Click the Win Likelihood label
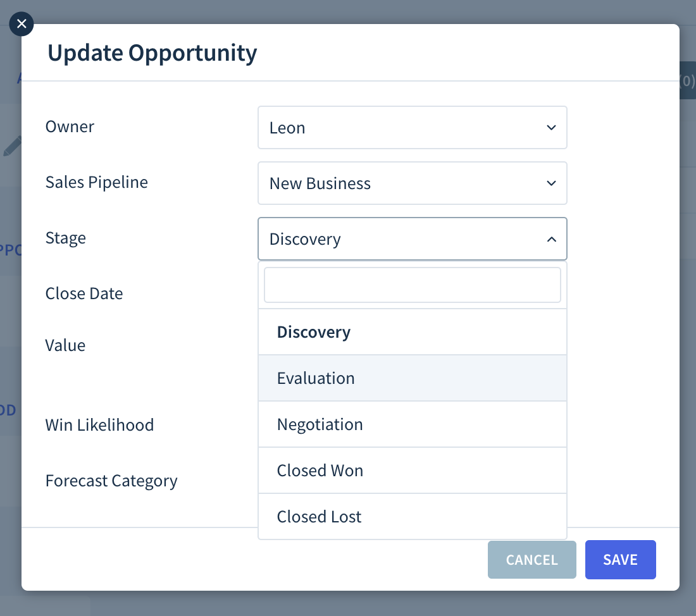This screenshot has height=616, width=696. tap(99, 425)
